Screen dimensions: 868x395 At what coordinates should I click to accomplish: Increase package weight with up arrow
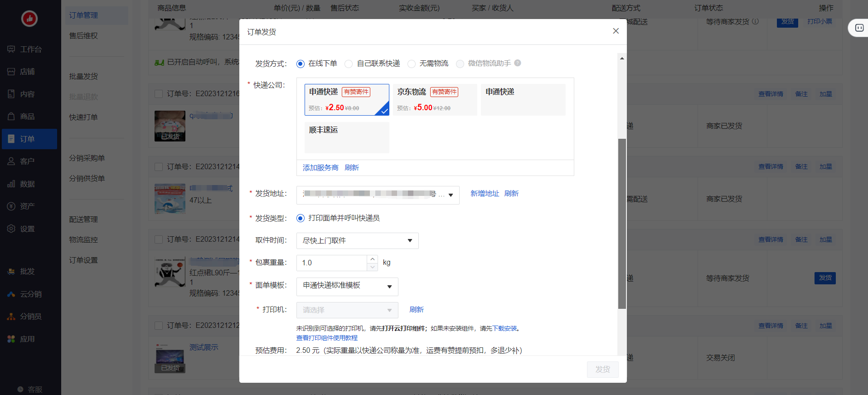coord(372,259)
